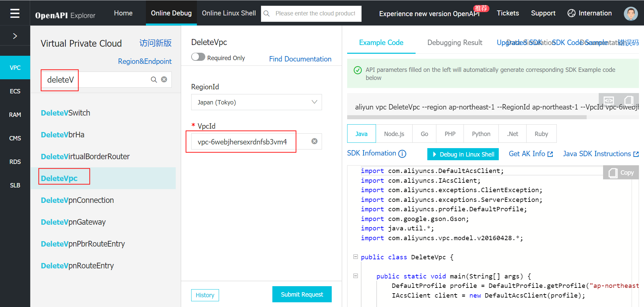Screen dimensions: 644x307
Task: Open the Tickets menu
Action: pos(508,13)
